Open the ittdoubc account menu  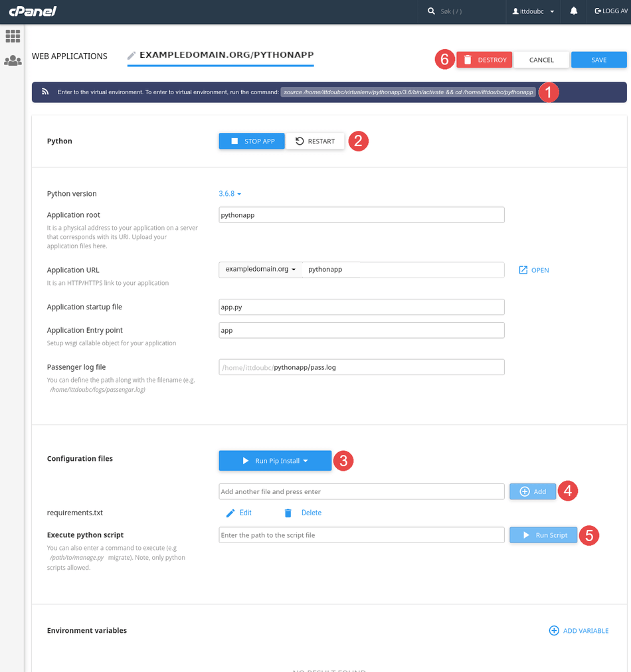(533, 11)
